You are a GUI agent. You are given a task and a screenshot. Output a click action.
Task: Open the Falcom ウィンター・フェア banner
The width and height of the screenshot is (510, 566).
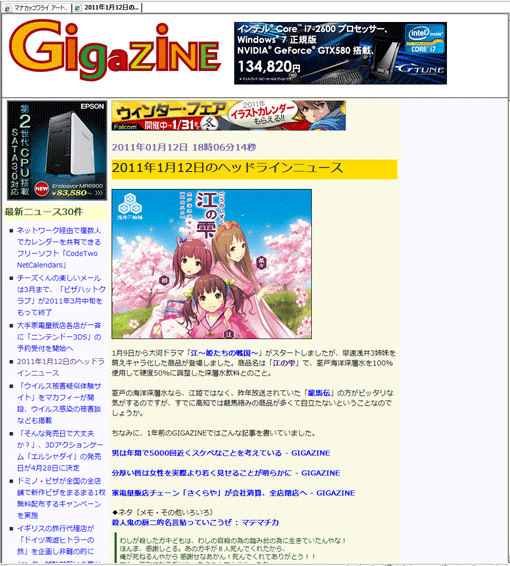(228, 116)
